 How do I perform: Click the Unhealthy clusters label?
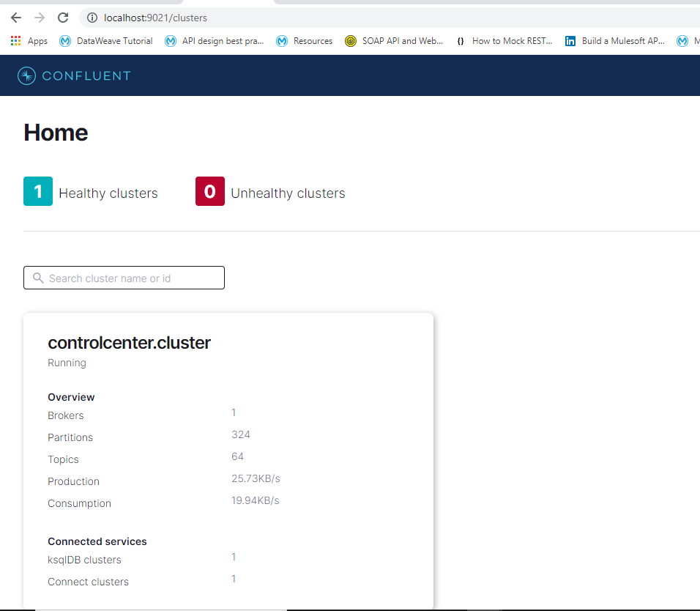click(288, 193)
